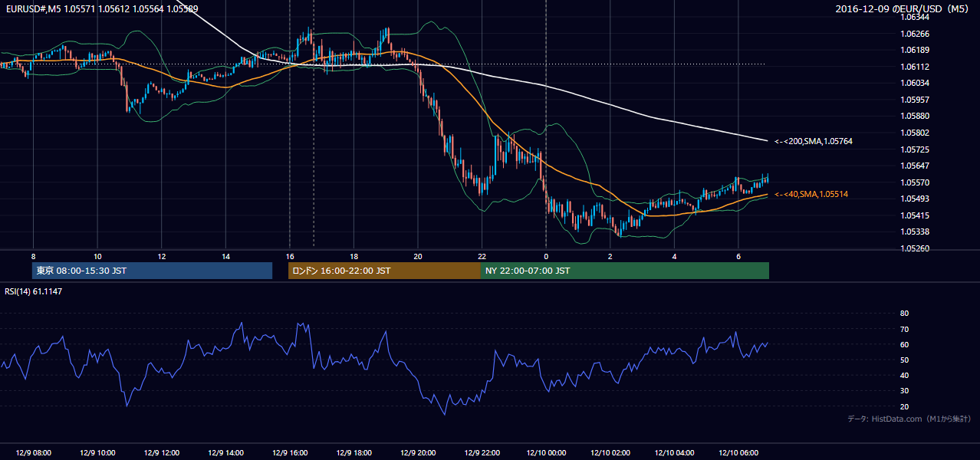Click price axis value 1.05880
Image resolution: width=980 pixels, height=460 pixels.
(913, 116)
